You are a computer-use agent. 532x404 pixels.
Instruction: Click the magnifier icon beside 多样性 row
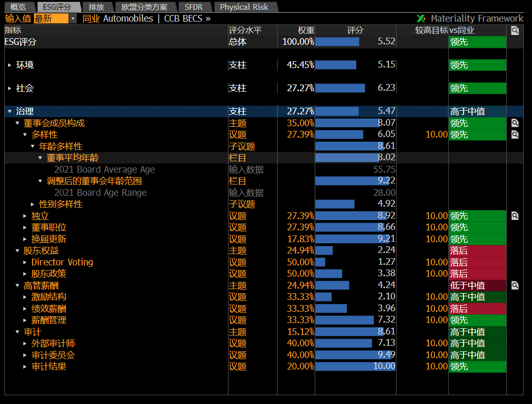tap(514, 134)
